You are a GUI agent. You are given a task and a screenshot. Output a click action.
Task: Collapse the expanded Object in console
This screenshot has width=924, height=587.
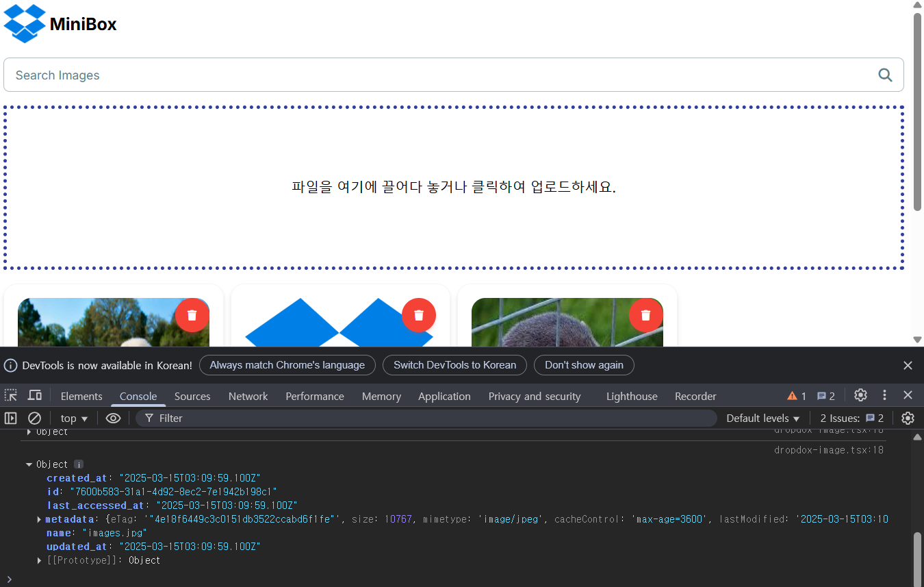[29, 464]
